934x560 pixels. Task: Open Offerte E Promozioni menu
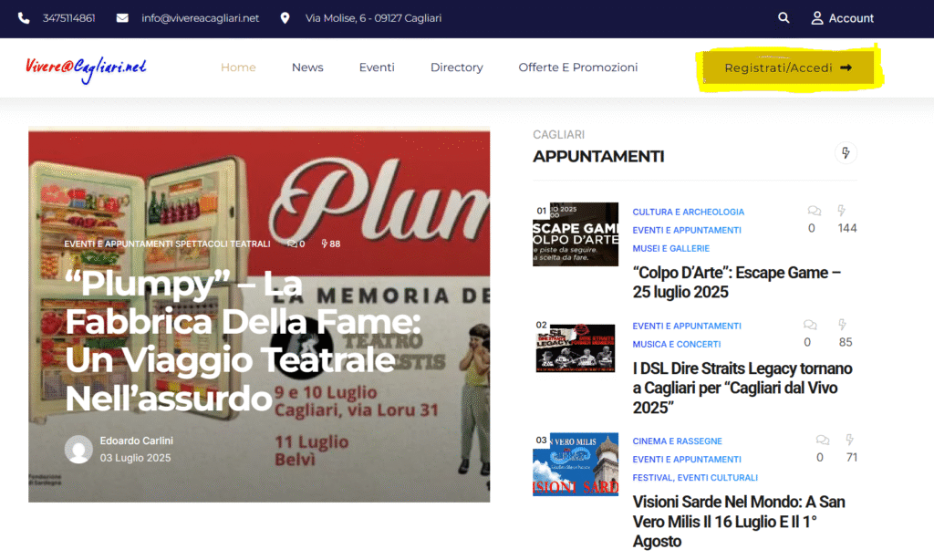point(577,67)
